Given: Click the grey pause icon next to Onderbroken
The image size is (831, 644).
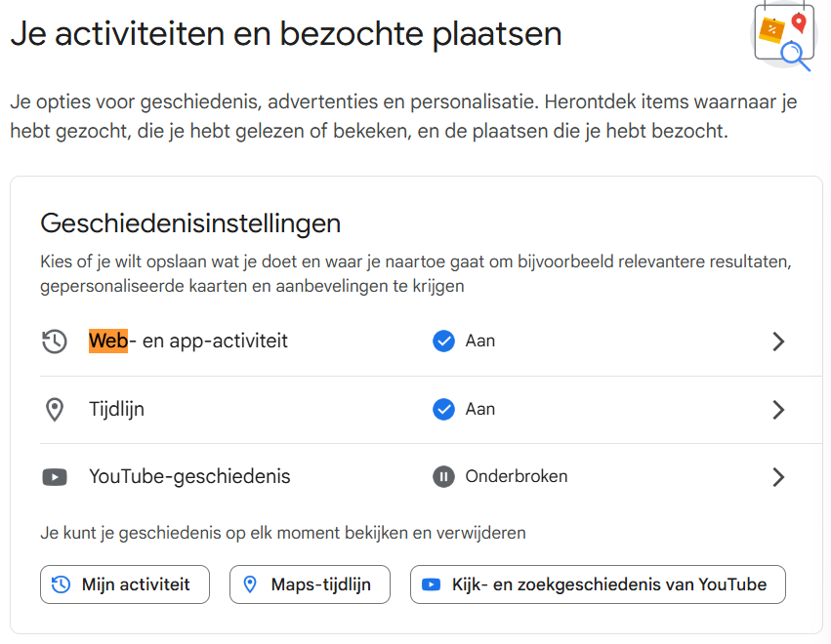Looking at the screenshot, I should [443, 477].
